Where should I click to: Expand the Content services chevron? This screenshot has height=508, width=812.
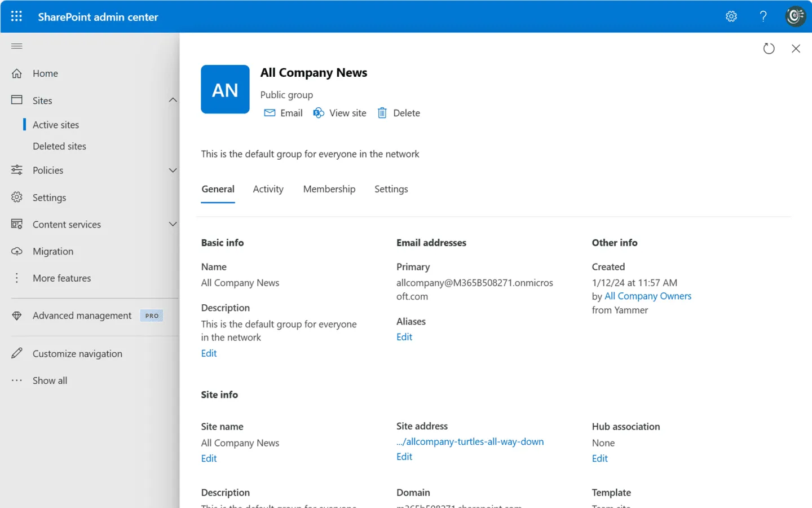coord(173,224)
